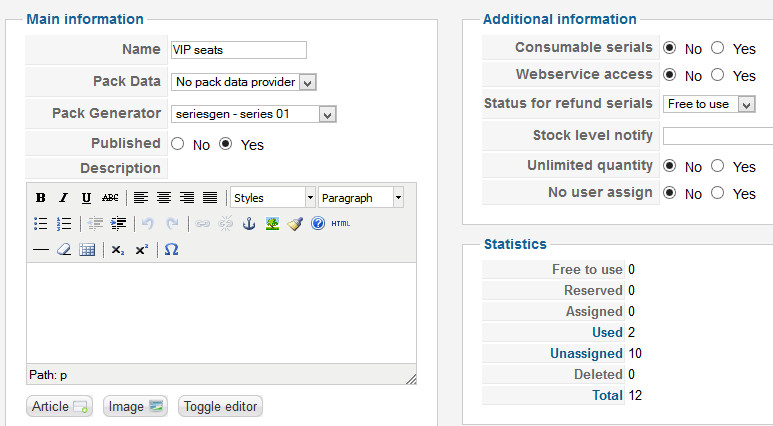Viewport: 773px width, 426px height.
Task: Open the editor help icon
Action: point(318,224)
